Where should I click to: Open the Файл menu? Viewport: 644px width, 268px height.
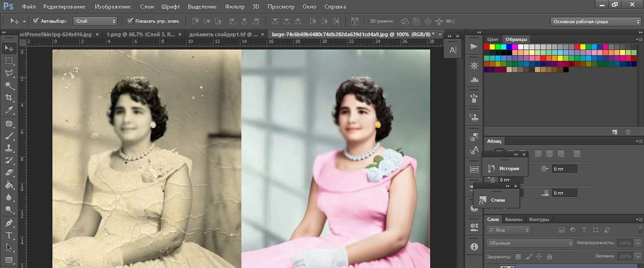[29, 7]
